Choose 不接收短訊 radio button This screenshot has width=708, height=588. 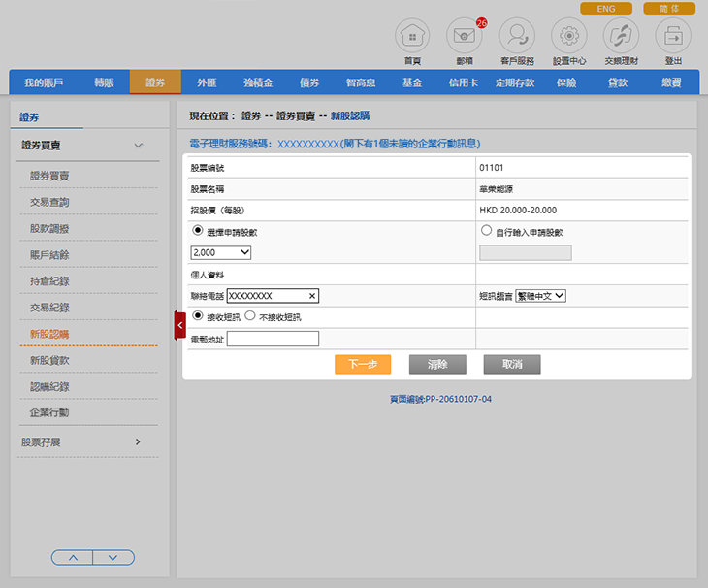pos(249,316)
